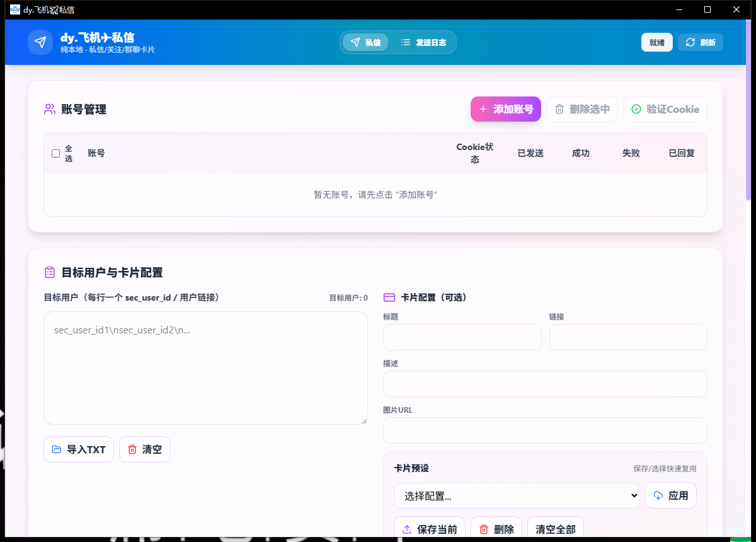Click the 卡片配置 card icon
Screen dimensions: 756x542
click(x=389, y=297)
